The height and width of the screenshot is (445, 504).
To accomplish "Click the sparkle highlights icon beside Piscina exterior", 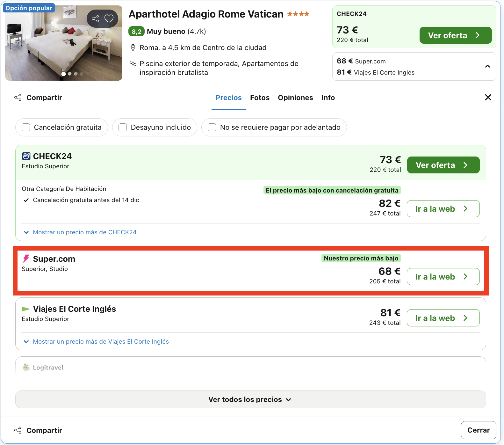I will (133, 63).
